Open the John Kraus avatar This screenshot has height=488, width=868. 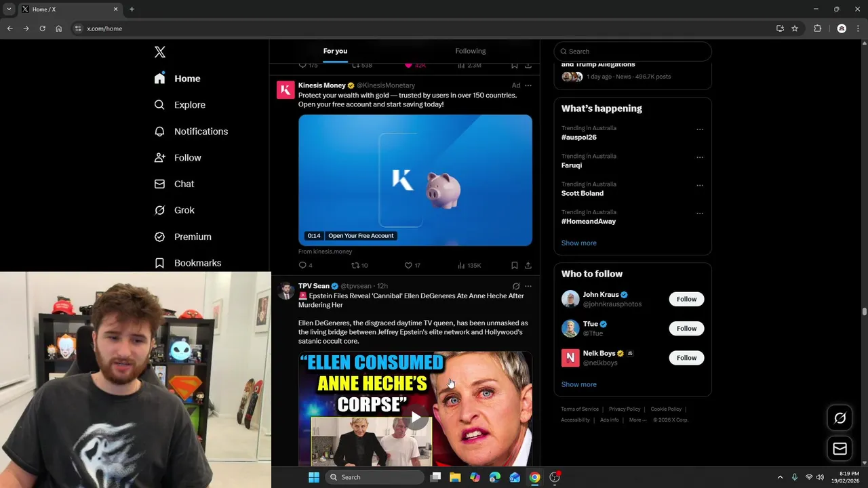click(x=570, y=299)
